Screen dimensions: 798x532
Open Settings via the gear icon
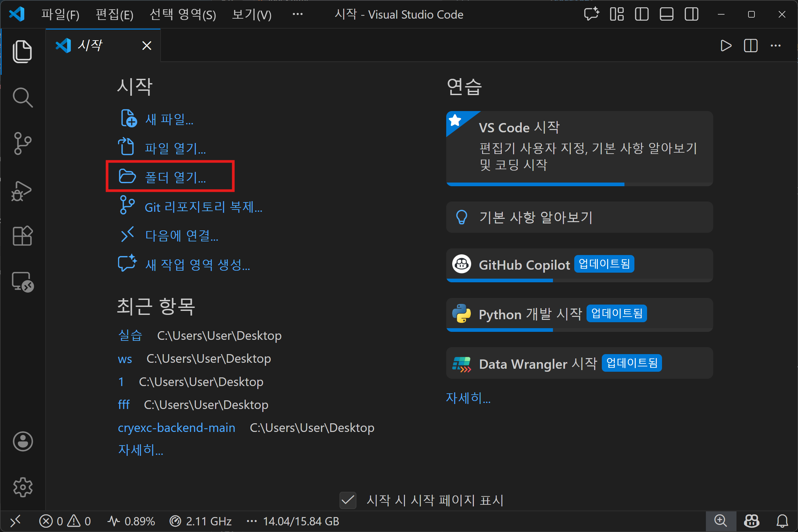tap(22, 487)
